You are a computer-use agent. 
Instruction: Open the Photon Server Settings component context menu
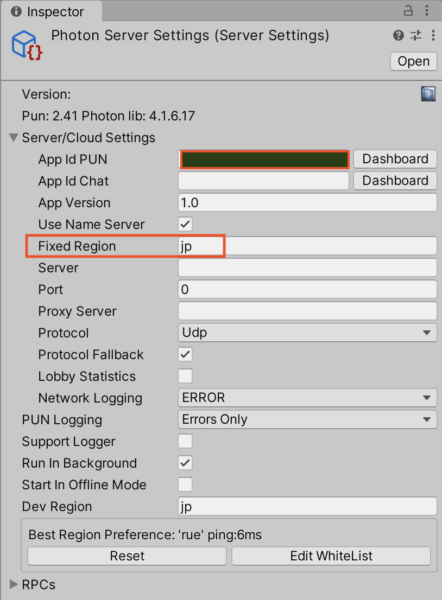tap(433, 36)
